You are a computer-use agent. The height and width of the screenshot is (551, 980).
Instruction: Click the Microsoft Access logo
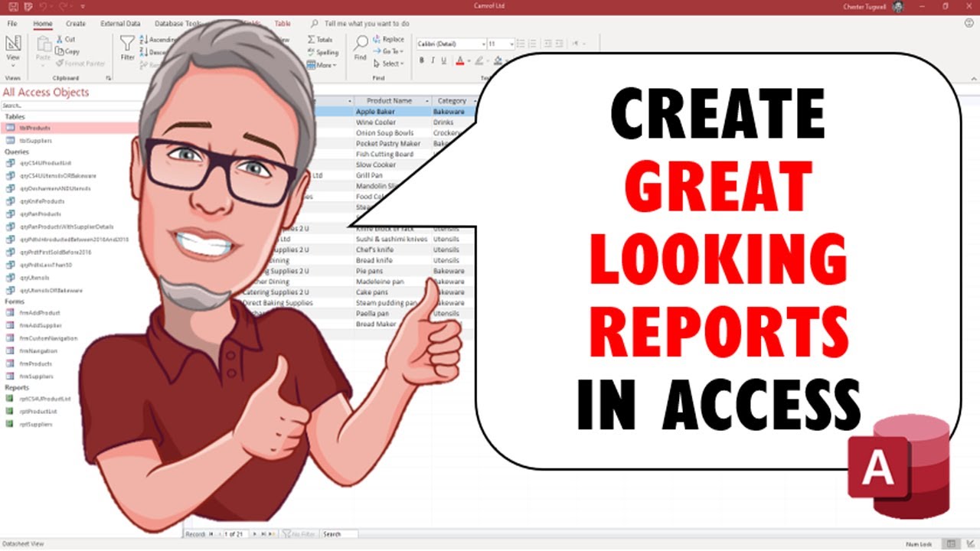[x=898, y=468]
